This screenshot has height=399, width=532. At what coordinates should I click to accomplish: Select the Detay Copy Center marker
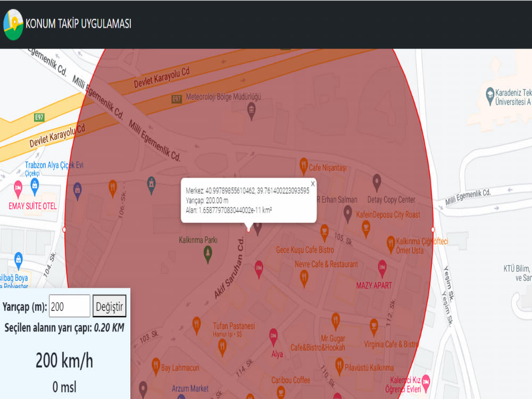tap(377, 182)
